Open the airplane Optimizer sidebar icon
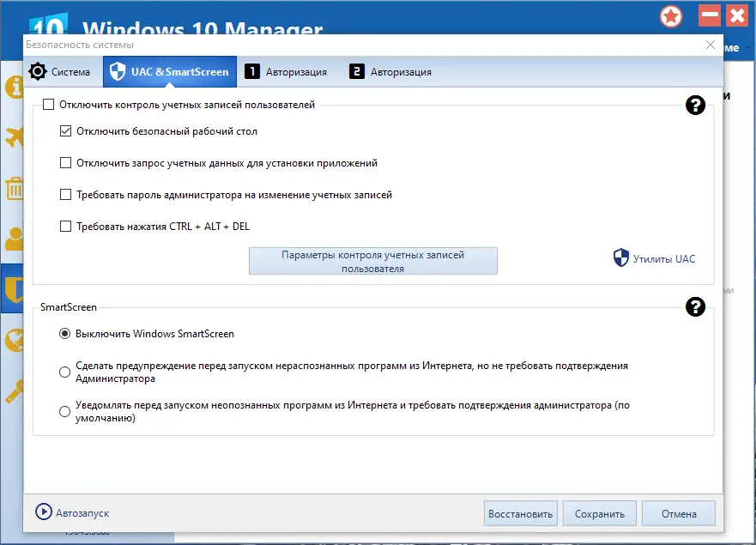756x545 pixels. click(15, 137)
